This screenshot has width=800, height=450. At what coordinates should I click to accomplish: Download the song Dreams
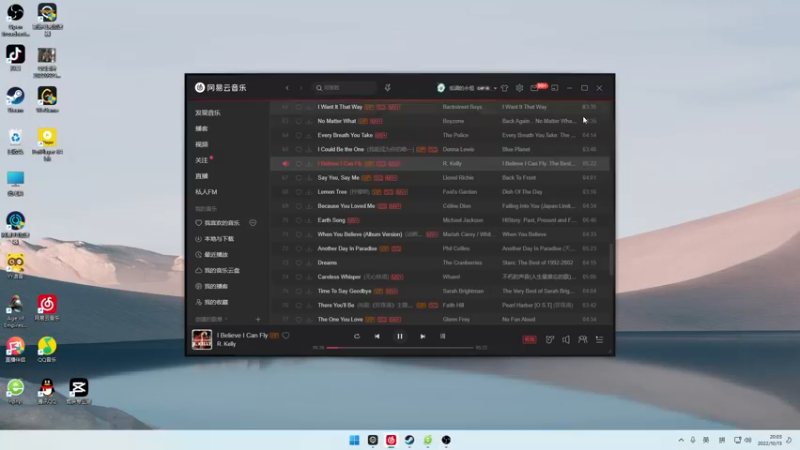click(309, 263)
